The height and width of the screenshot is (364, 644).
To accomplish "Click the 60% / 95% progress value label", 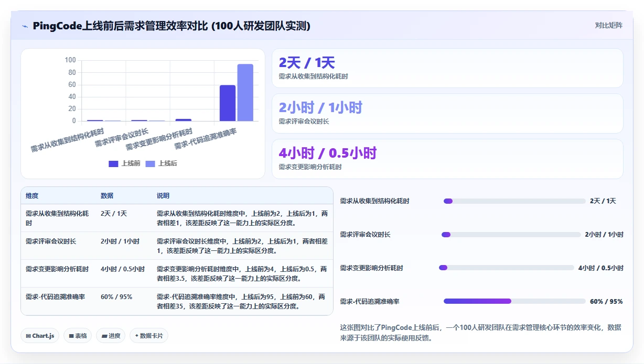I will tap(606, 302).
